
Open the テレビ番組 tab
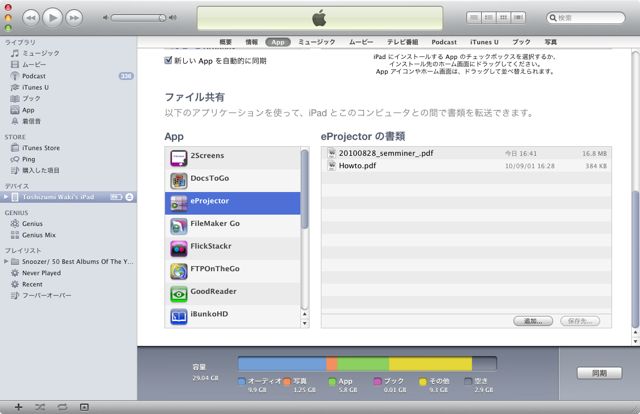click(402, 42)
